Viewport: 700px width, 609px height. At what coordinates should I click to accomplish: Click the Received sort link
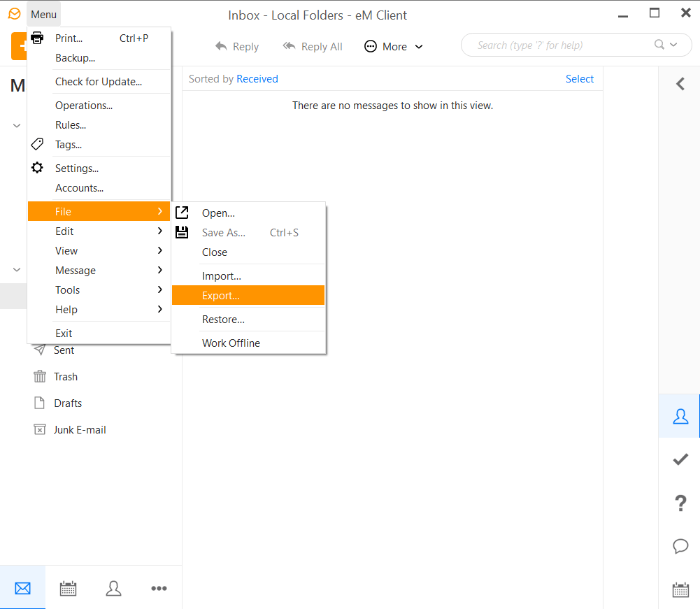(x=257, y=78)
